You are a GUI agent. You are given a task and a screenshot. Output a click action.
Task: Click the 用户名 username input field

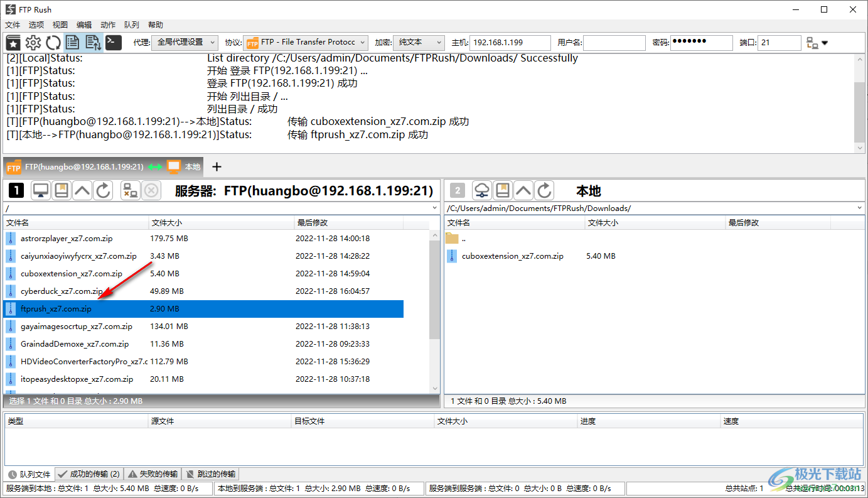614,43
